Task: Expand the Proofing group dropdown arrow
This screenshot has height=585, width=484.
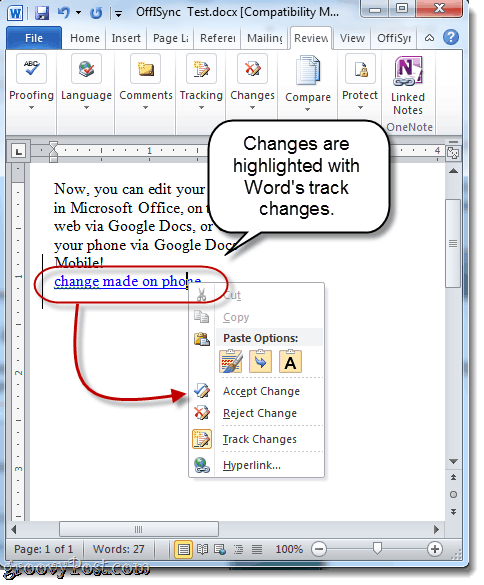Action: 31,108
